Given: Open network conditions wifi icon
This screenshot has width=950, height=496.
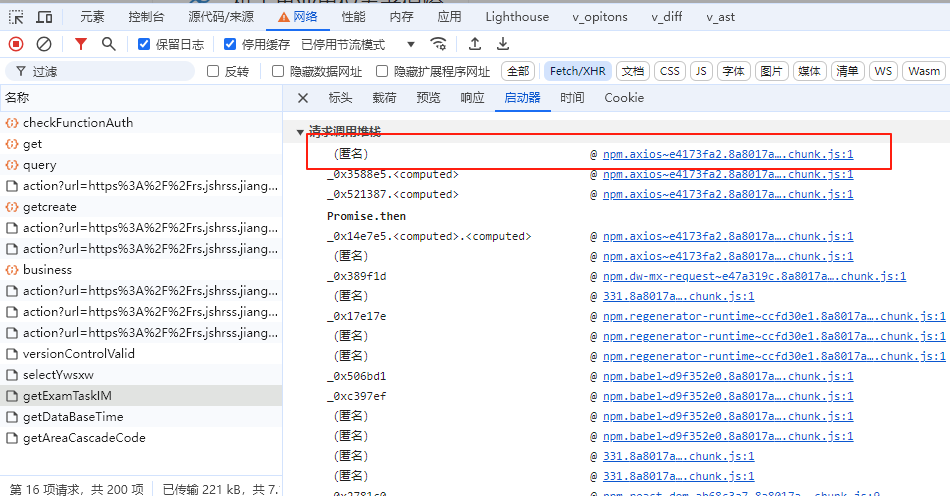Looking at the screenshot, I should pyautogui.click(x=438, y=44).
